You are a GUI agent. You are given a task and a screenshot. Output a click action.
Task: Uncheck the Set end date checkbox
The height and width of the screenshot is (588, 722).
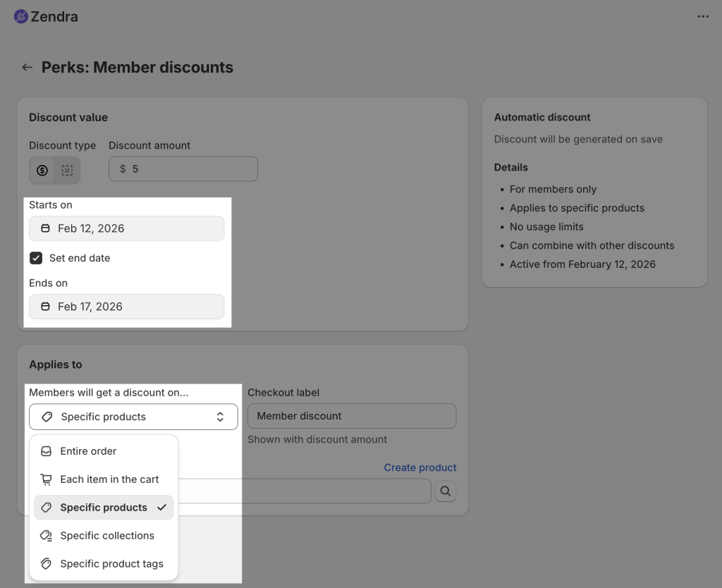(36, 258)
